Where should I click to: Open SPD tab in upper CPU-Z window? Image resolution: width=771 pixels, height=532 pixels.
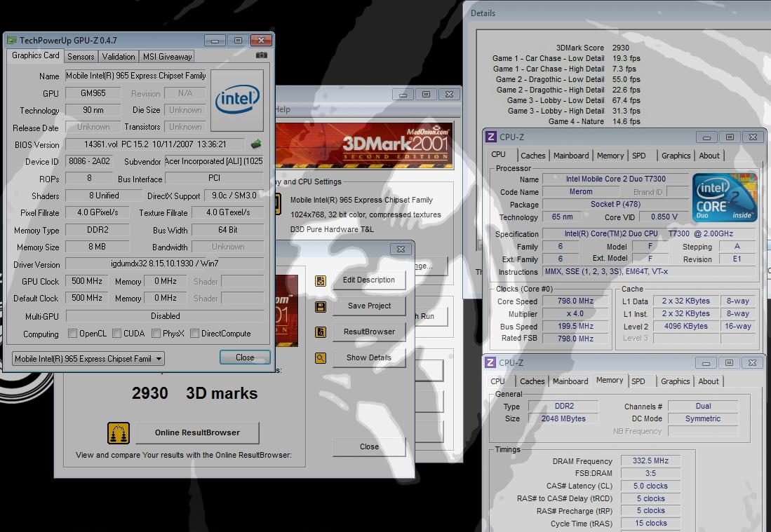tap(639, 156)
